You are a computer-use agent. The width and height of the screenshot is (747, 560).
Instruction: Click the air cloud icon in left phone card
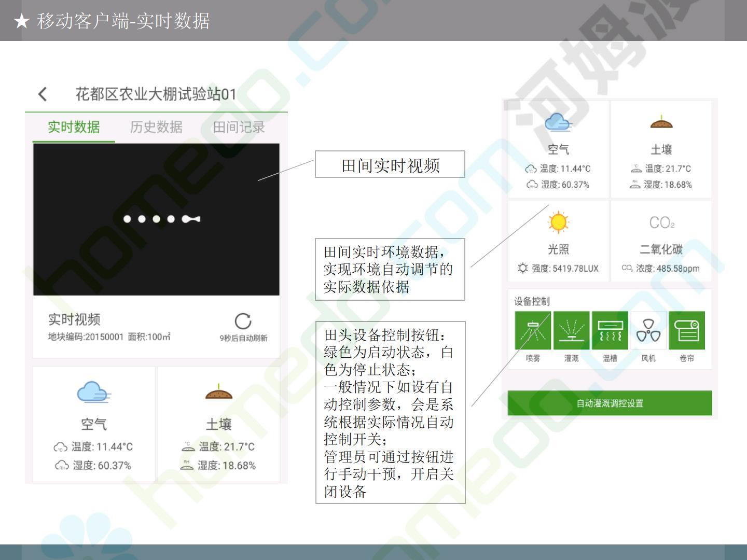[93, 393]
